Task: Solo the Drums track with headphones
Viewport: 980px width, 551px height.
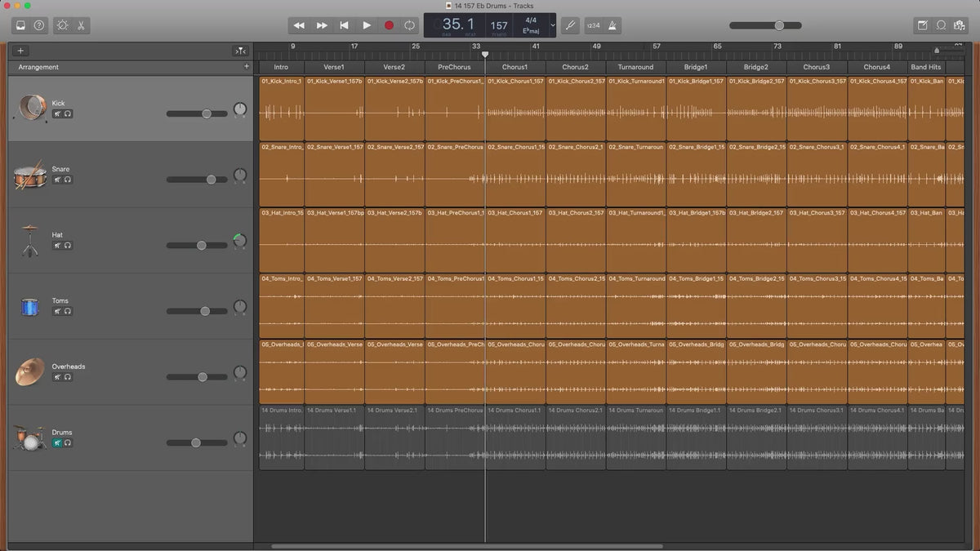Action: click(x=68, y=442)
